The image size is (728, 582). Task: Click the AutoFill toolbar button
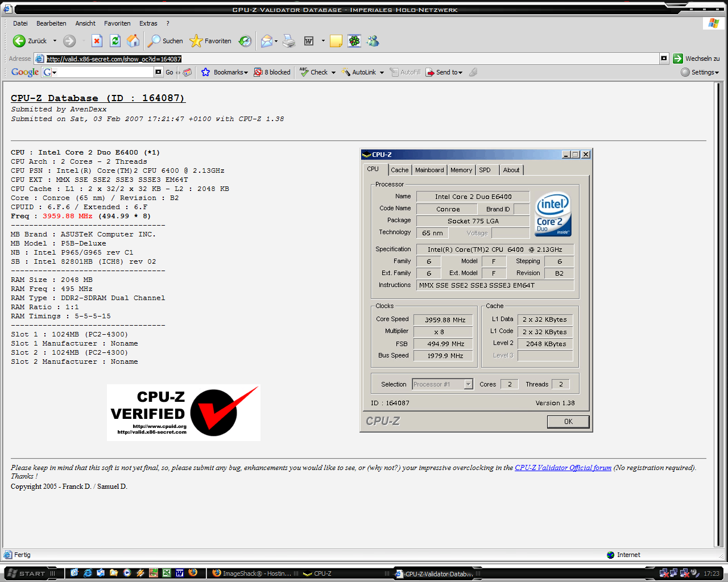405,72
